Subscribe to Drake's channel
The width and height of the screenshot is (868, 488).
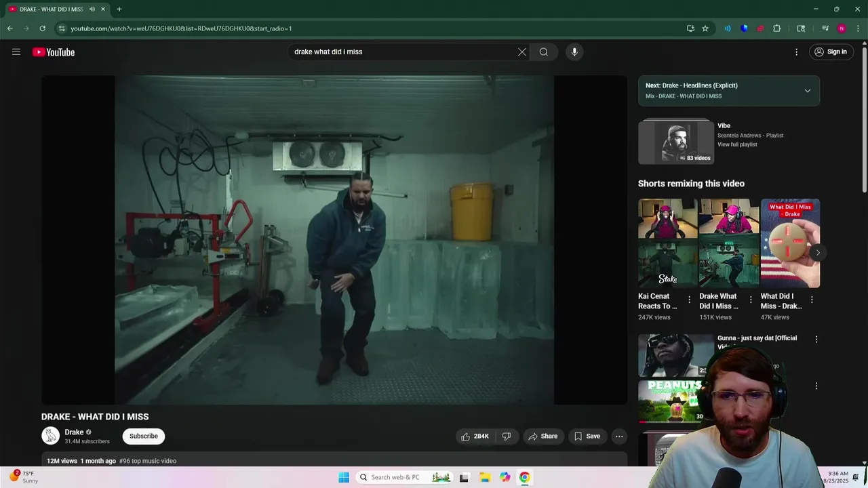coord(144,436)
